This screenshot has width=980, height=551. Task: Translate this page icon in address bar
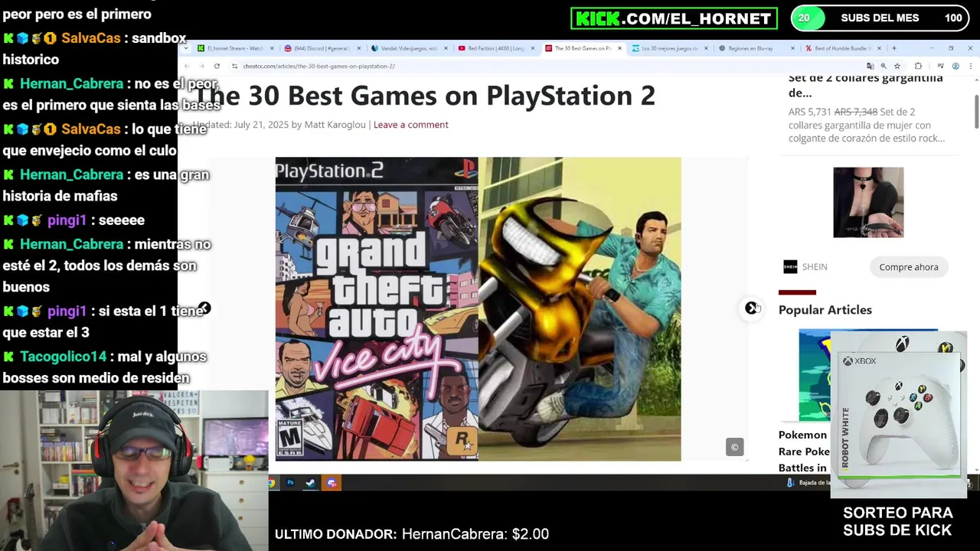871,67
